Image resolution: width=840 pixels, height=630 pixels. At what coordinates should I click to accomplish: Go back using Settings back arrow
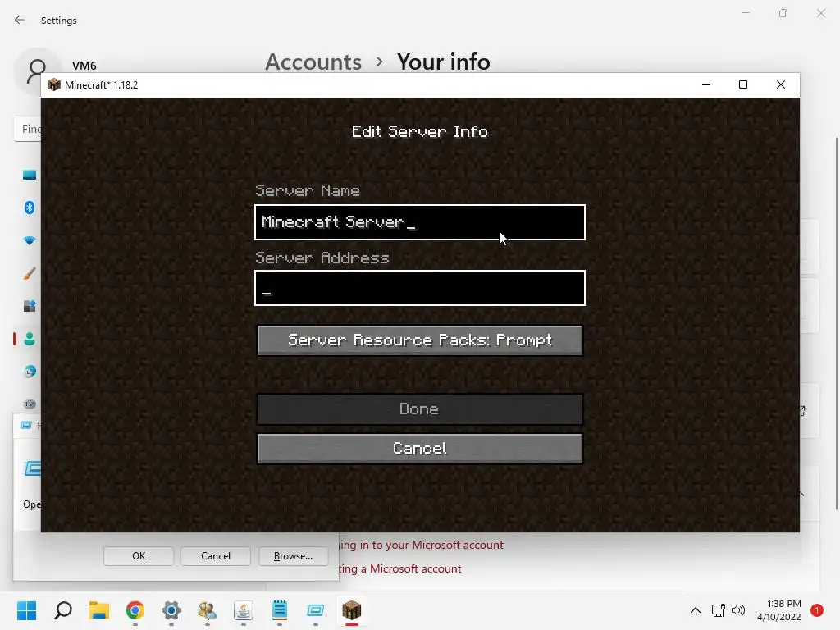pyautogui.click(x=20, y=20)
